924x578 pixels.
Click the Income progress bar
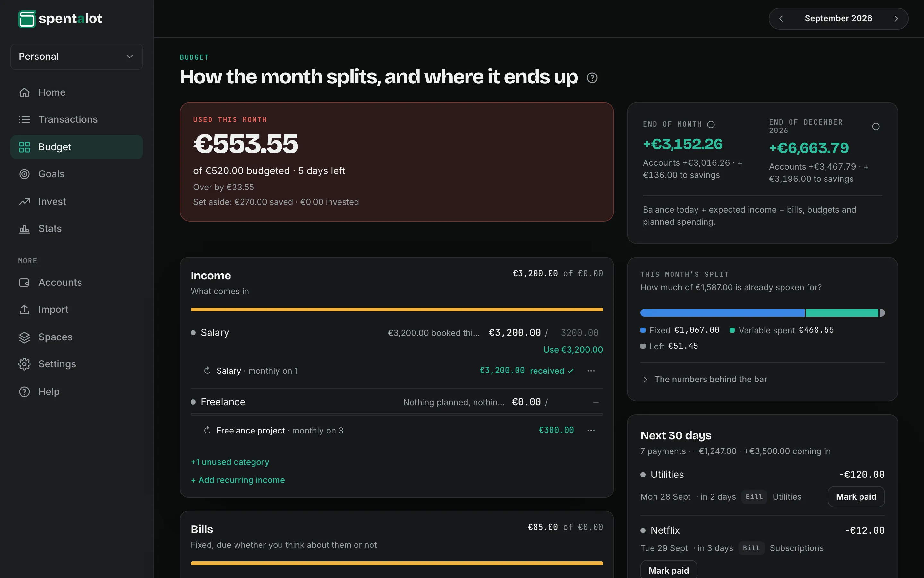397,310
